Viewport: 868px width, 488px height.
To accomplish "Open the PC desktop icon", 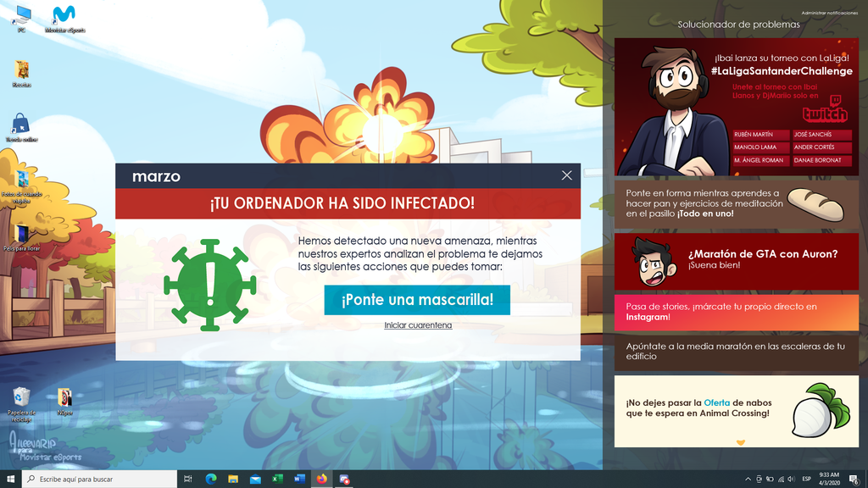I will tap(21, 19).
